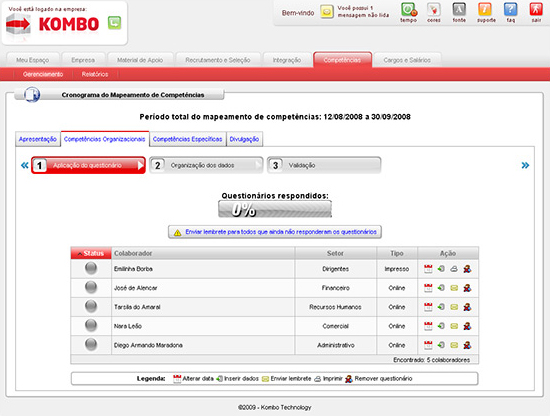Change date for Emilinha Borba
Screen dimensions: 550x416
click(428, 269)
